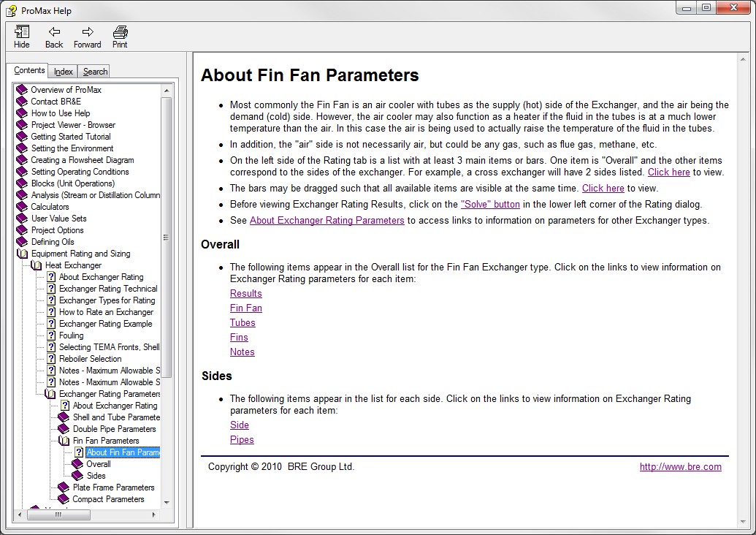The width and height of the screenshot is (756, 535).
Task: Open Selecting TEMA Fronts, Shell topic
Action: pyautogui.click(x=110, y=347)
